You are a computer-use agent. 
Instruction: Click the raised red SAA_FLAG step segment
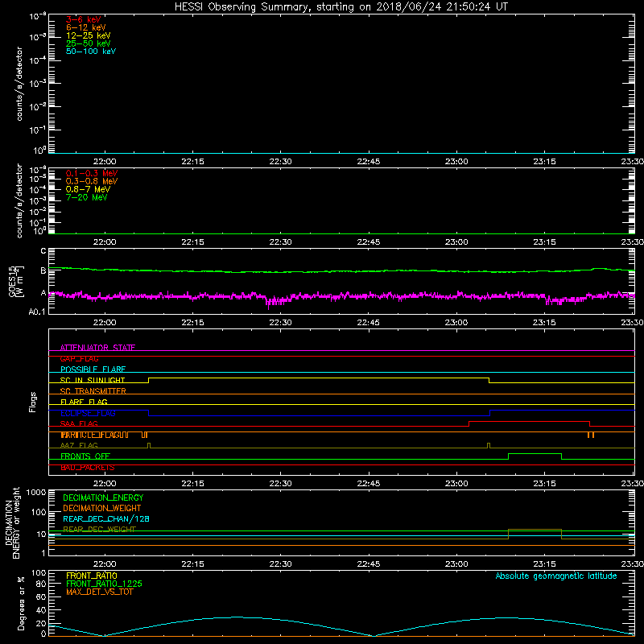click(529, 421)
